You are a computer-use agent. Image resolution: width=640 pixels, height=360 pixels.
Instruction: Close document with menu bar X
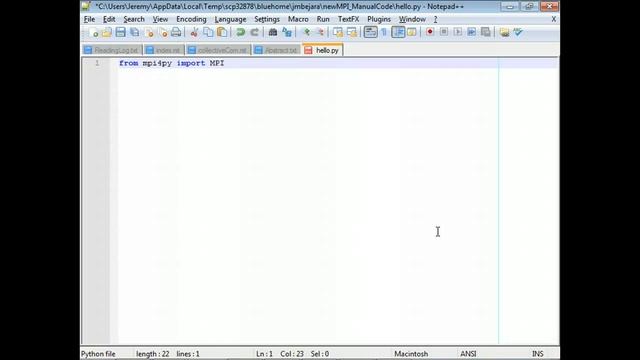point(553,19)
